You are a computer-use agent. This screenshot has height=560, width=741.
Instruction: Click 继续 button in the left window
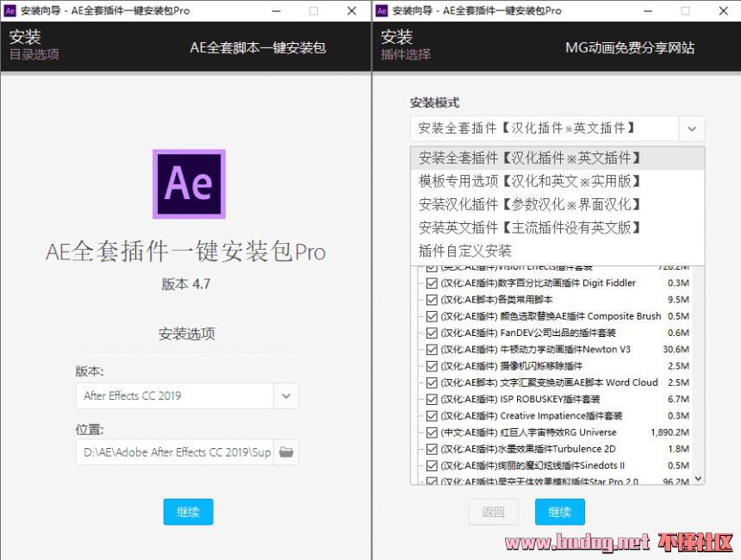[x=188, y=512]
